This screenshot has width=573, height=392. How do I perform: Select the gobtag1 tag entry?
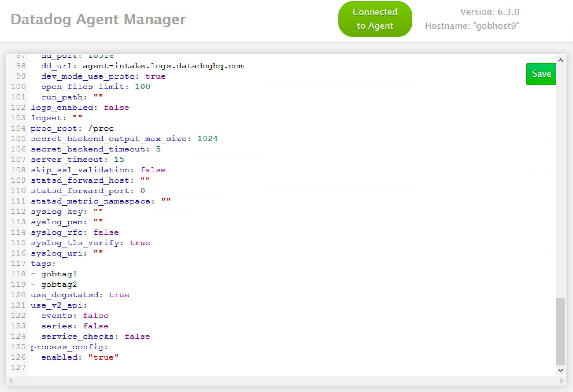pyautogui.click(x=59, y=274)
